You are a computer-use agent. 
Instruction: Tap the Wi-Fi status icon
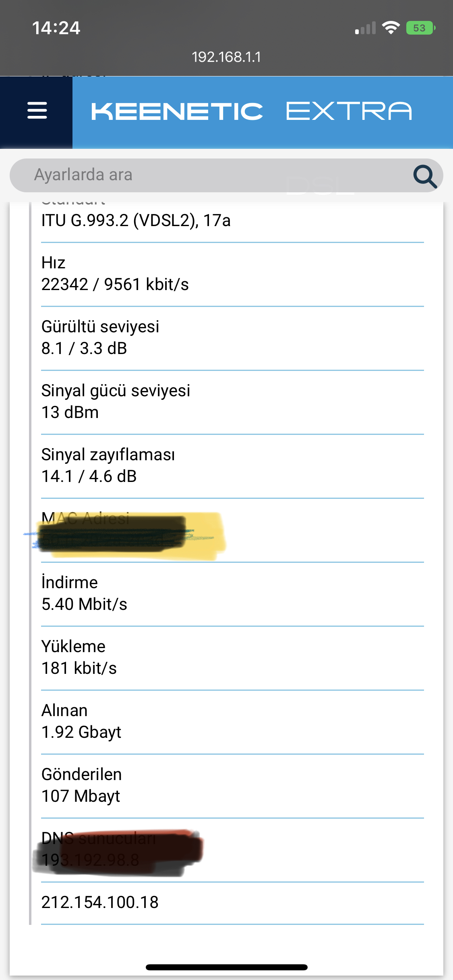click(391, 28)
